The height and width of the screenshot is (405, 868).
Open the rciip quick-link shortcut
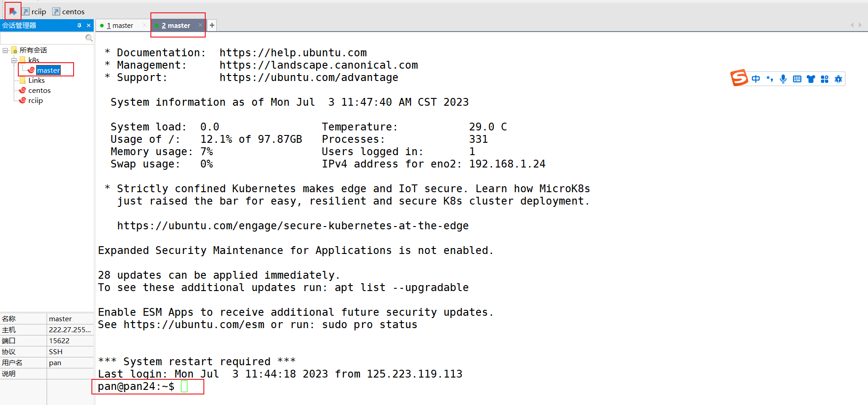34,11
